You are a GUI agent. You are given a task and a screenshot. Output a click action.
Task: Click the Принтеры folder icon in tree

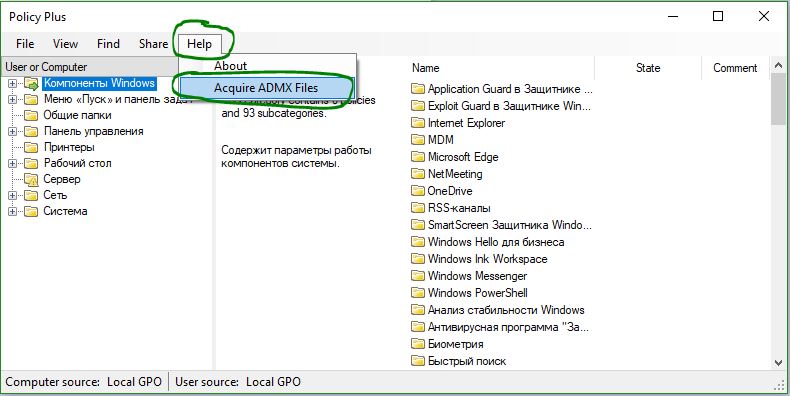pyautogui.click(x=31, y=147)
